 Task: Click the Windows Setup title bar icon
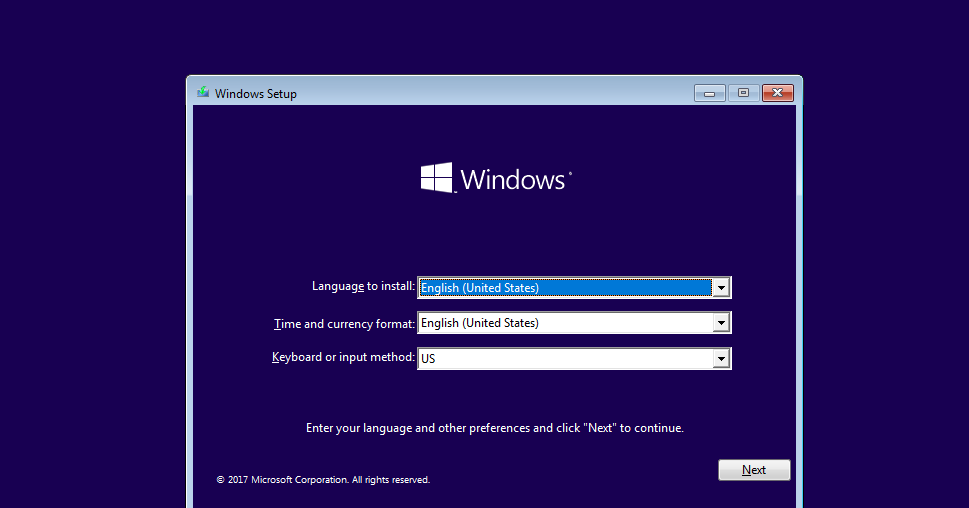pyautogui.click(x=203, y=93)
